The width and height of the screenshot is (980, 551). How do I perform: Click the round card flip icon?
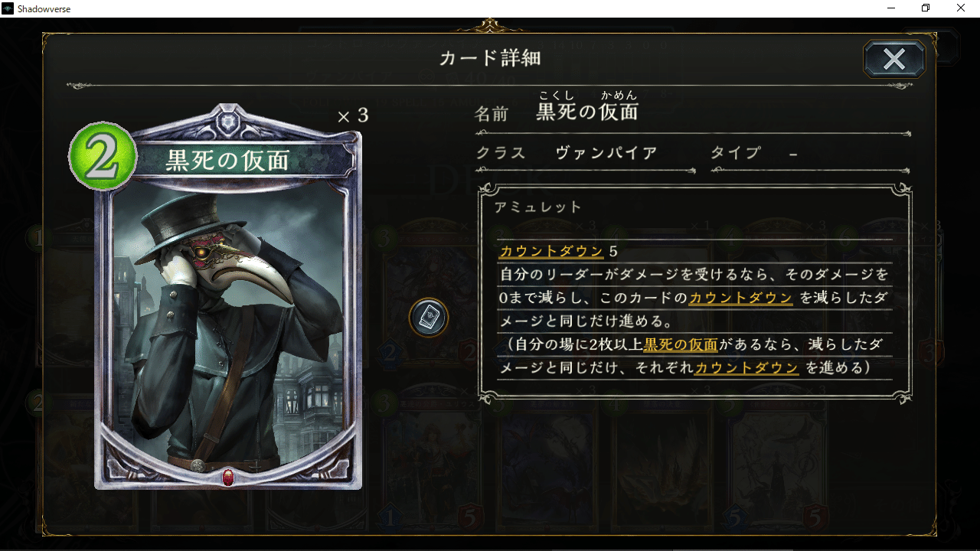tap(429, 317)
